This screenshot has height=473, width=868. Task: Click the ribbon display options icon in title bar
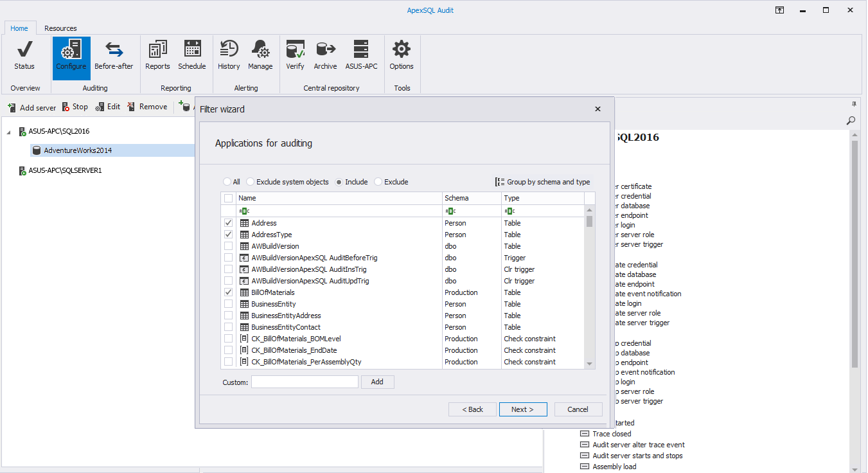[x=779, y=10]
